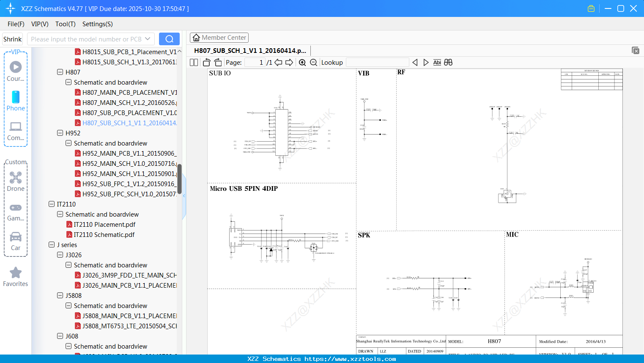Open the Computer category in the sidebar

pyautogui.click(x=16, y=131)
